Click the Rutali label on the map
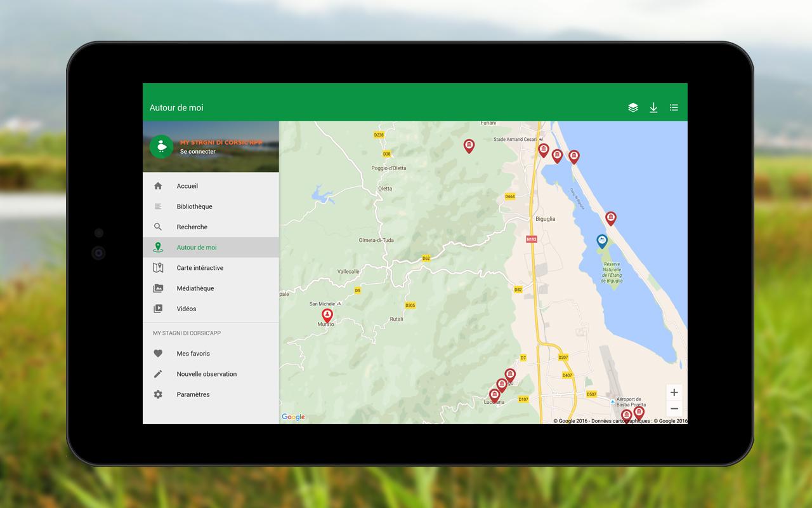 click(396, 319)
